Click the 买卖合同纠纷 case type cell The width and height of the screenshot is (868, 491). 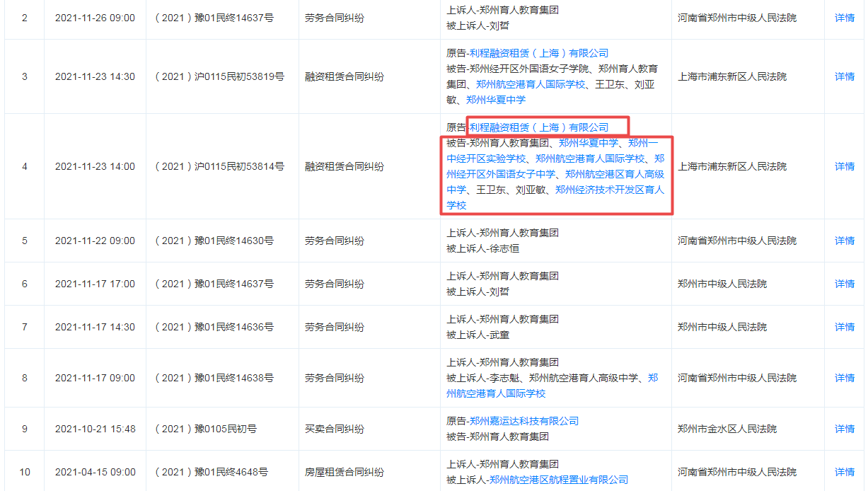click(x=335, y=429)
